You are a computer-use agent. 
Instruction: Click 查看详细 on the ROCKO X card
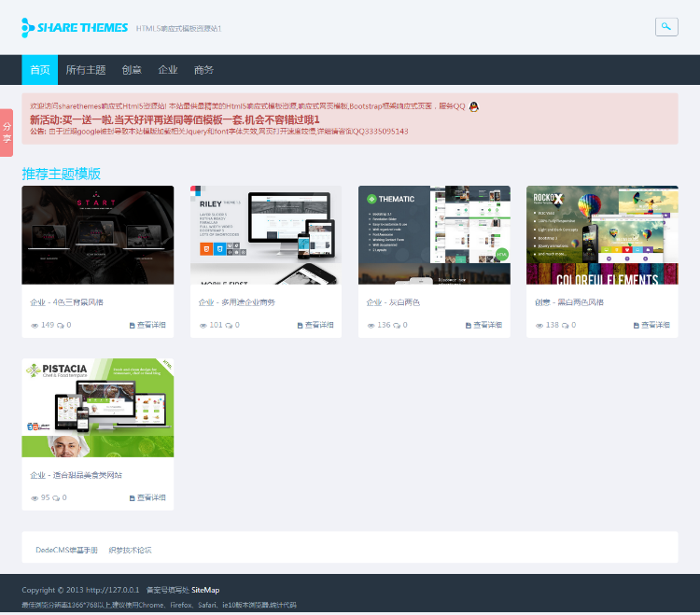point(651,325)
